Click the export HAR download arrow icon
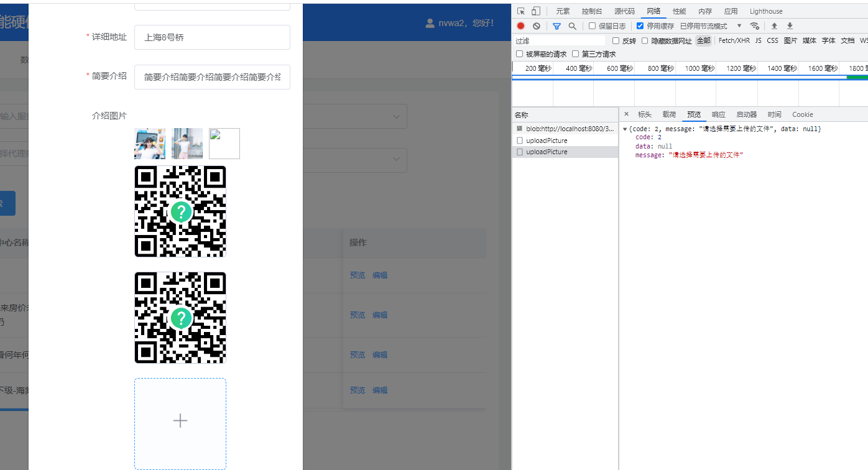Screen dimensions: 868x470 790,26
